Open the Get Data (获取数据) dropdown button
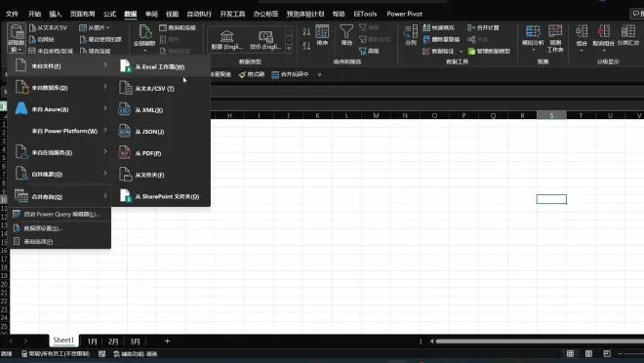The height and width of the screenshot is (363, 644). (17, 38)
